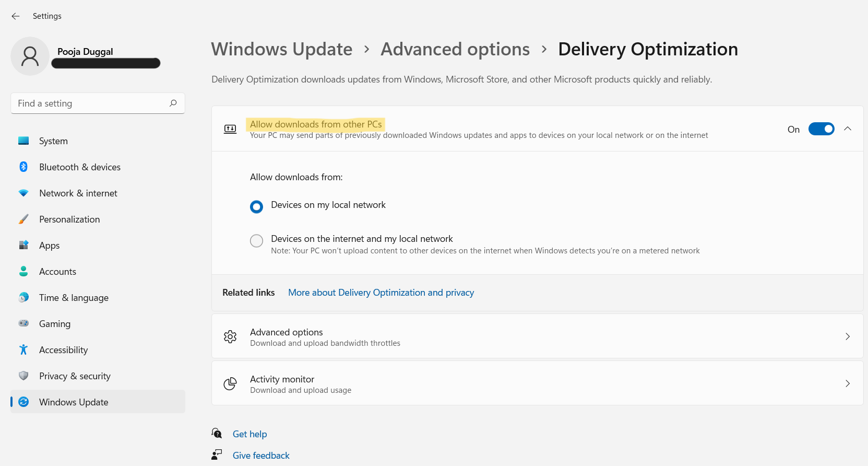Select Devices on my local network
Viewport: 868px width, 466px height.
pos(256,207)
